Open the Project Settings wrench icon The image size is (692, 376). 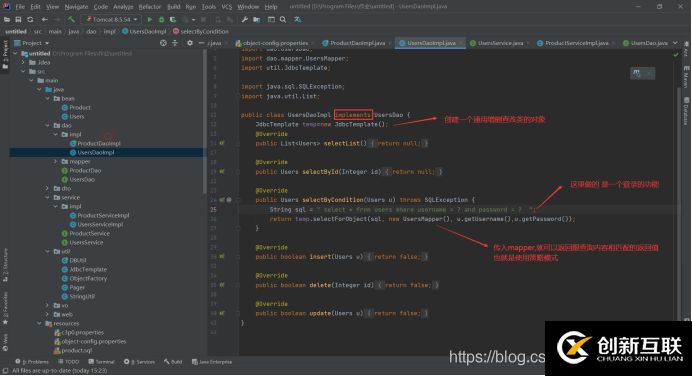pos(245,19)
